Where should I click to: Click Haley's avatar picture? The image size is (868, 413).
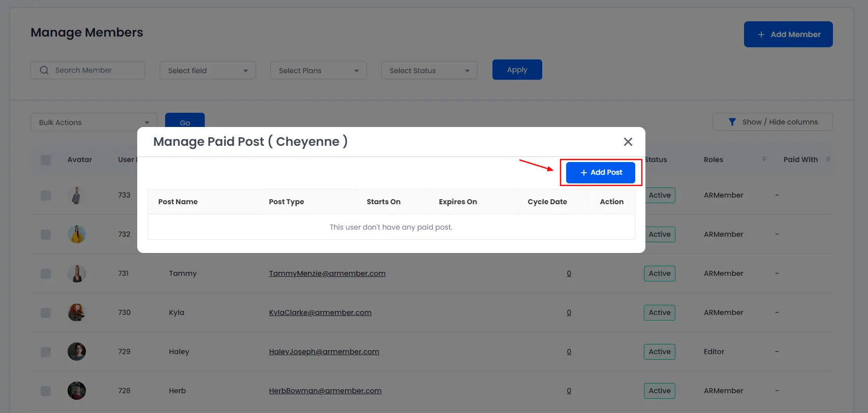77,352
